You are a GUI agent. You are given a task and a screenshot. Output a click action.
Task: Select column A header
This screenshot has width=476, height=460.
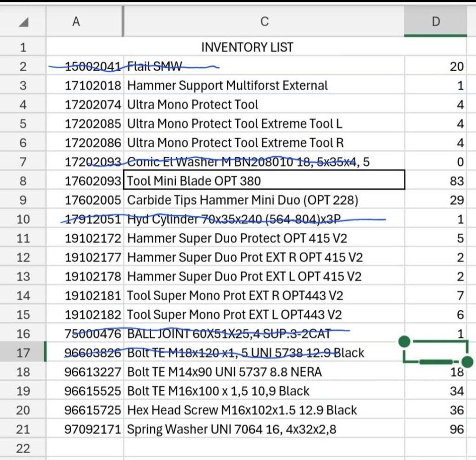(x=76, y=21)
